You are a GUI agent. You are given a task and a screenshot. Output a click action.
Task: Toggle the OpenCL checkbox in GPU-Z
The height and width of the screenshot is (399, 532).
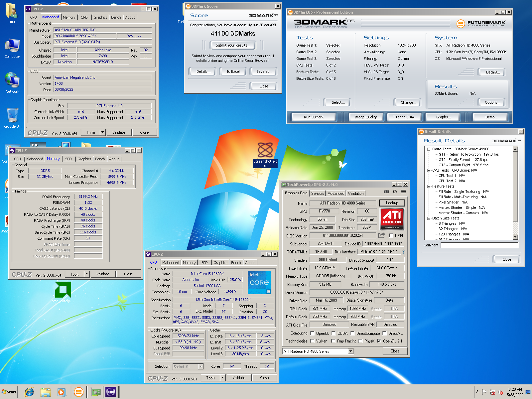click(x=312, y=333)
